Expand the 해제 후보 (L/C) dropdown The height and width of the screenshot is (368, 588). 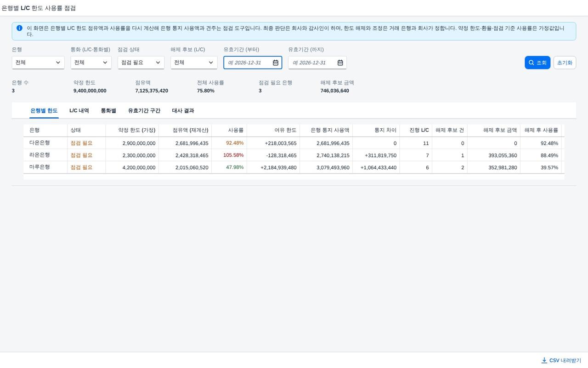194,63
